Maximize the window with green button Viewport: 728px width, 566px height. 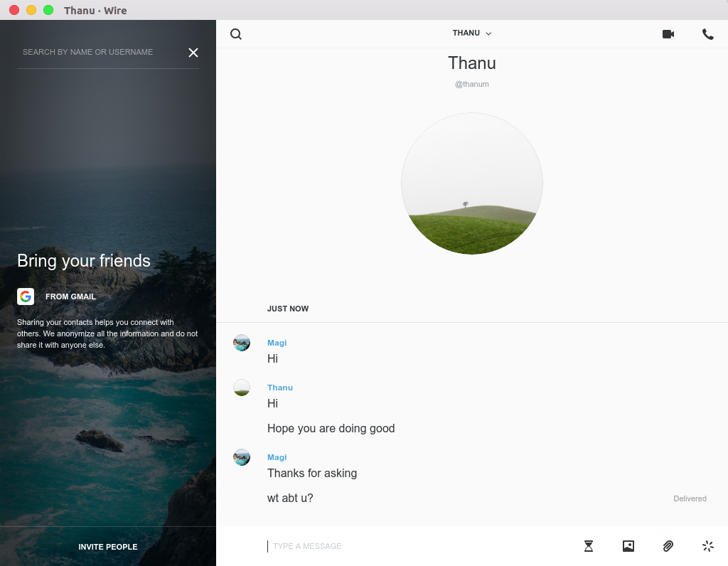[x=48, y=10]
